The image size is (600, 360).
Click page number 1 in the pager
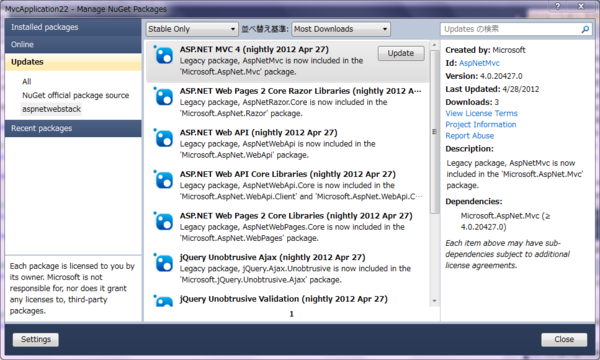click(292, 314)
